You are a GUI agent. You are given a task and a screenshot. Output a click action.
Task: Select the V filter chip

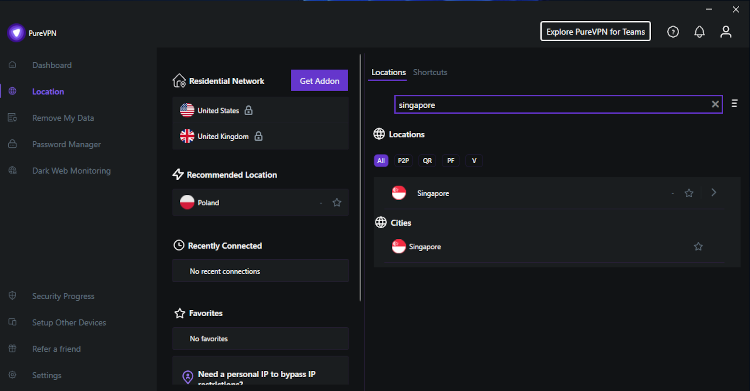(474, 160)
